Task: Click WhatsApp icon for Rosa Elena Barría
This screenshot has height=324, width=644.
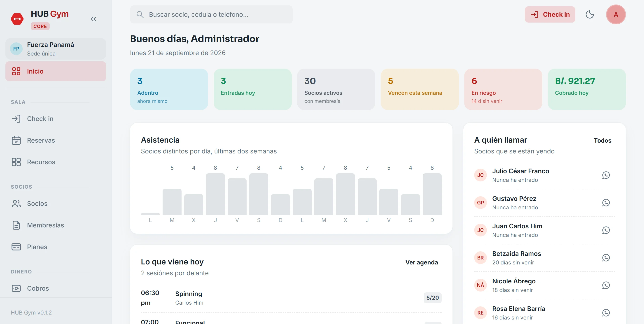Action: tap(606, 312)
